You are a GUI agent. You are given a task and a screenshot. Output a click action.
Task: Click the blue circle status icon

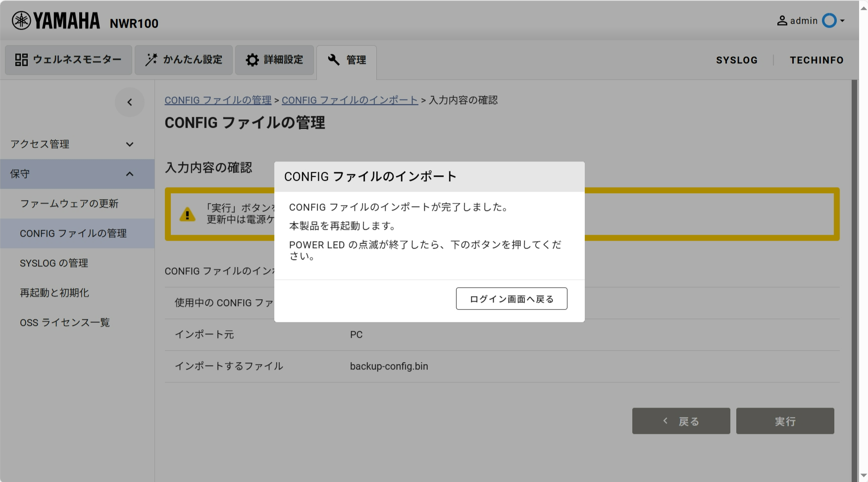pyautogui.click(x=829, y=21)
